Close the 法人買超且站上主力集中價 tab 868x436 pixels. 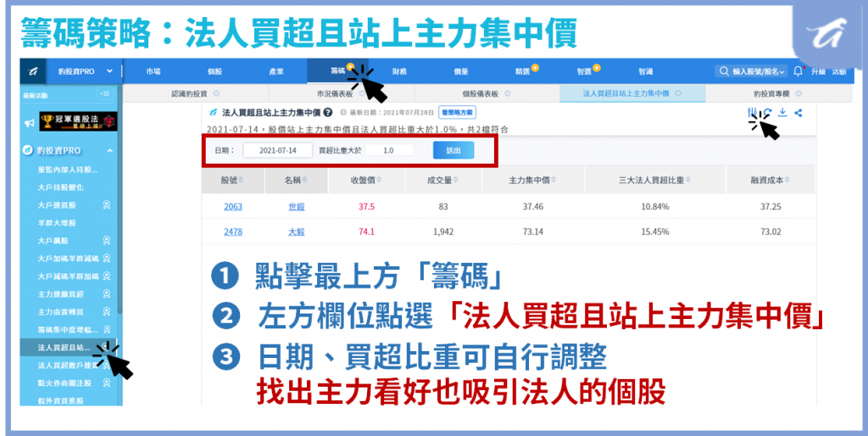(679, 93)
